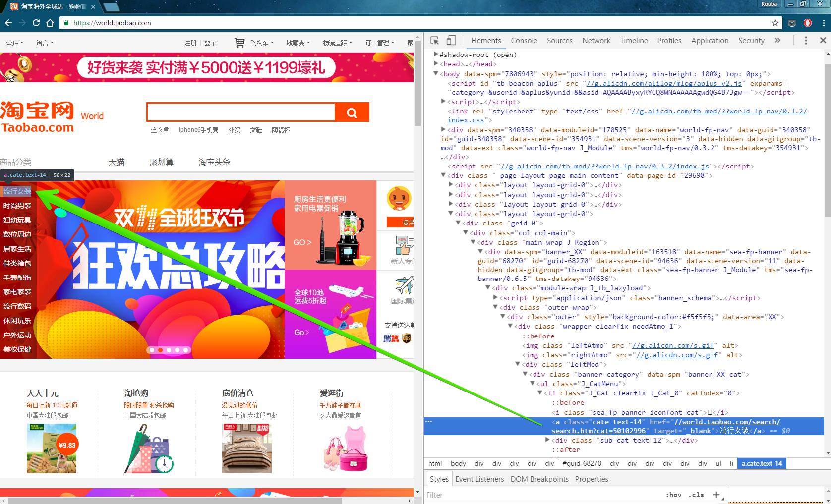The image size is (831, 504).
Task: Click the 淘抢购 umbrella thumbnail
Action: click(149, 448)
